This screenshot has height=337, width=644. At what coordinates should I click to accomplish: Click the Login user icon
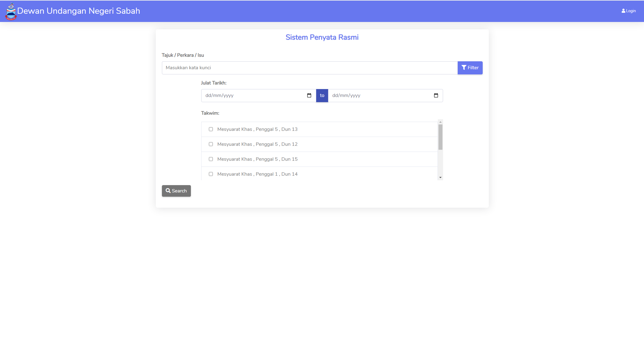point(623,11)
